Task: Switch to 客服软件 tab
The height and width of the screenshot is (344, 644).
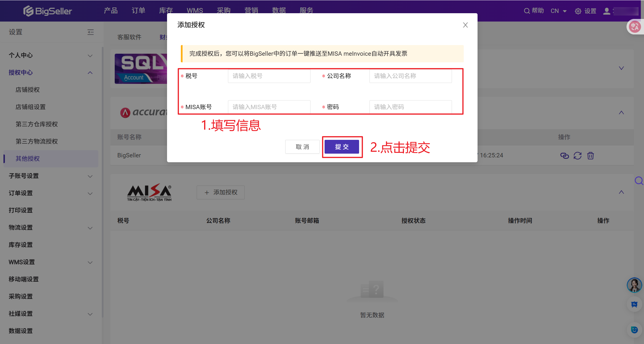Action: (x=129, y=37)
